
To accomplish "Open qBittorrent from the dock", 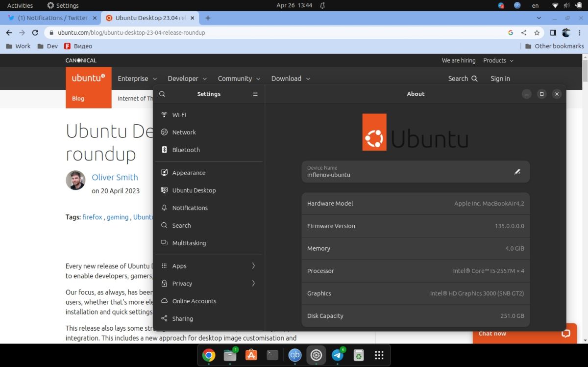I will [x=294, y=355].
